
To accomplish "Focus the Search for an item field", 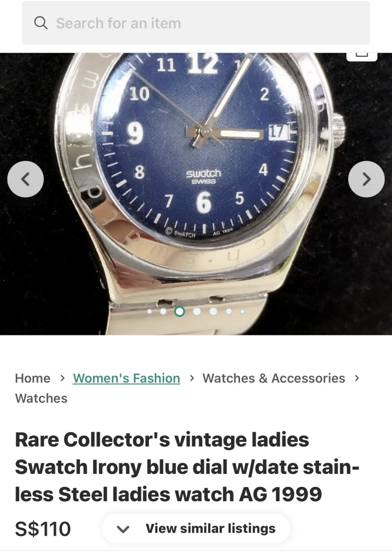I will click(x=196, y=23).
